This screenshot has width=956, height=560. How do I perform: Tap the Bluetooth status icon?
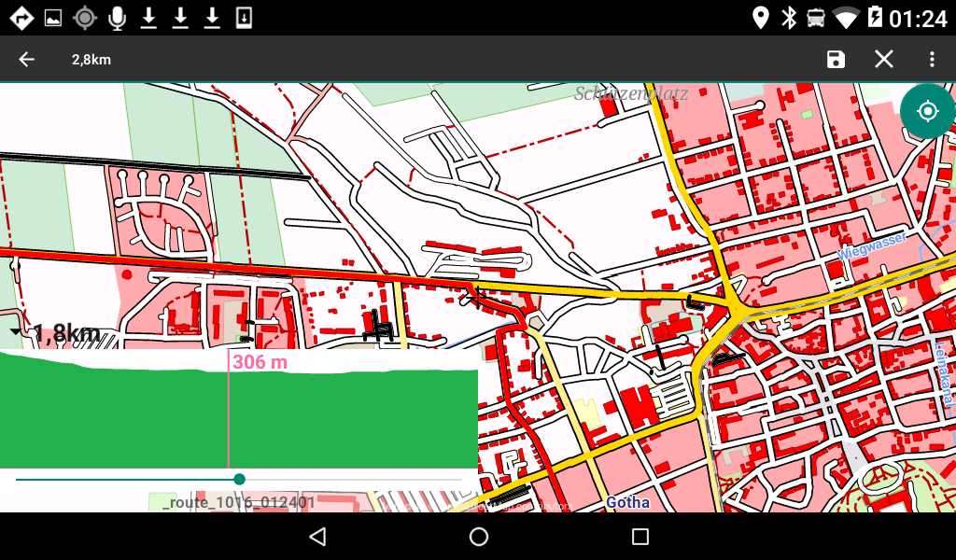(789, 18)
